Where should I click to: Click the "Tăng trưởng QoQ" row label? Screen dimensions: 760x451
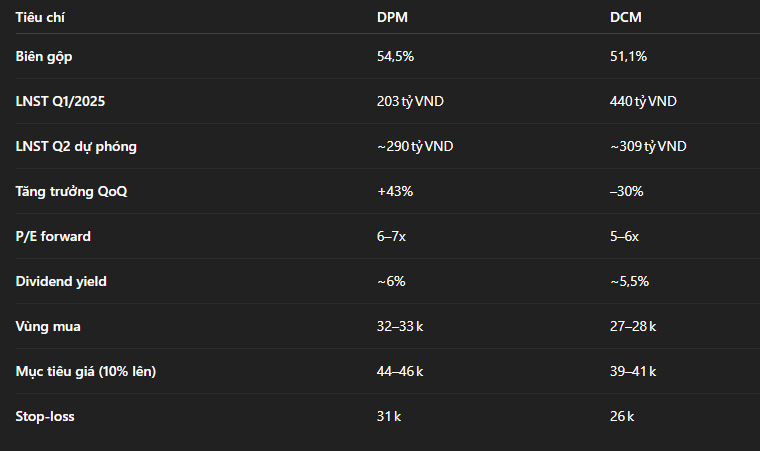[x=71, y=192]
